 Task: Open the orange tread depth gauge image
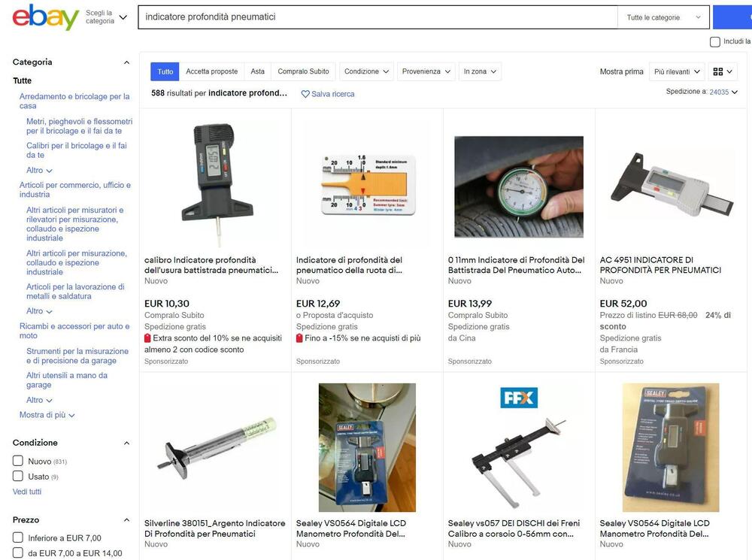368,184
